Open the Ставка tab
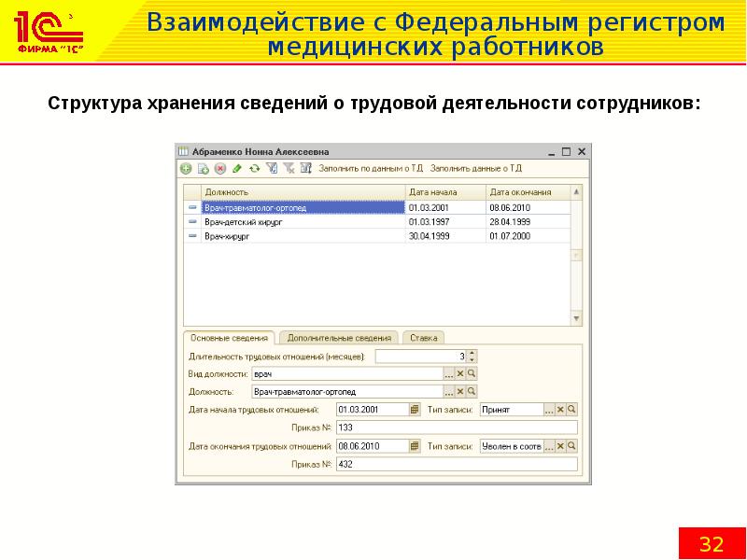 click(x=423, y=338)
